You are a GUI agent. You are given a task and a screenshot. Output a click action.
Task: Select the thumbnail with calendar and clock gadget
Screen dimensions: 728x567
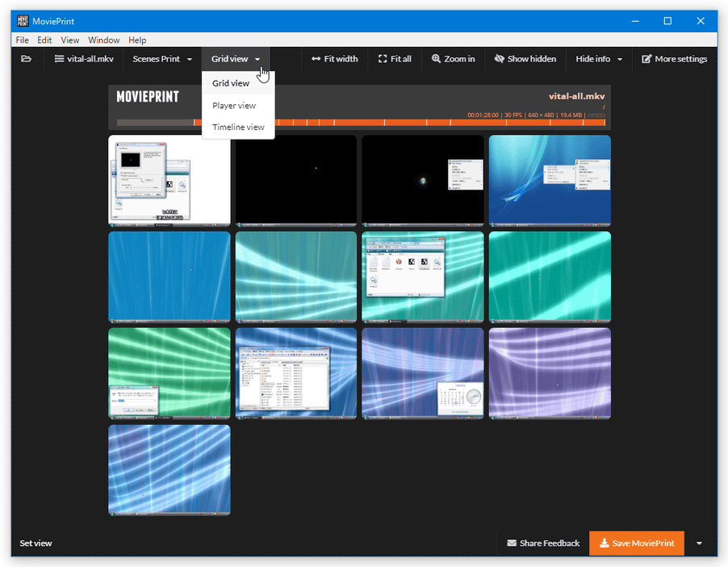coord(423,373)
